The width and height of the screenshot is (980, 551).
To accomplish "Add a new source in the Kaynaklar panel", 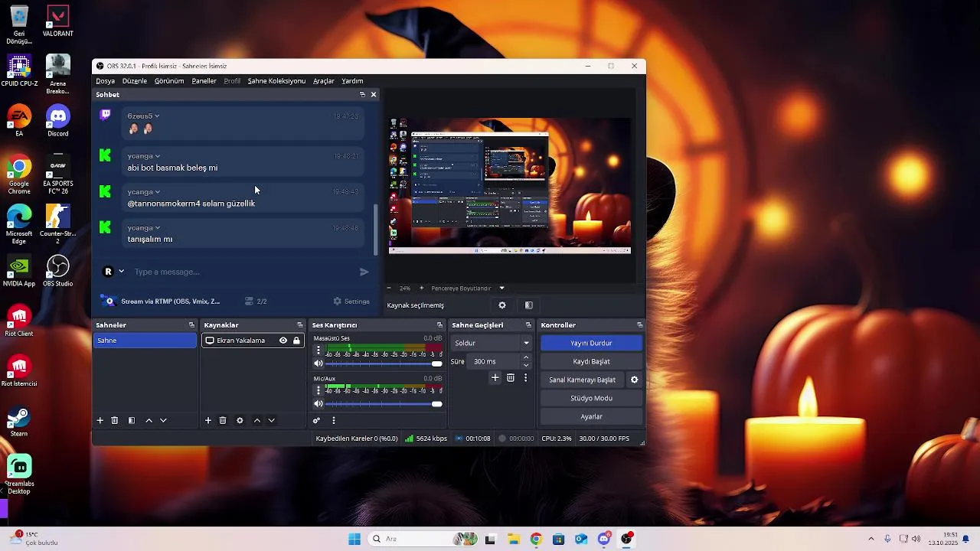I will tap(207, 420).
